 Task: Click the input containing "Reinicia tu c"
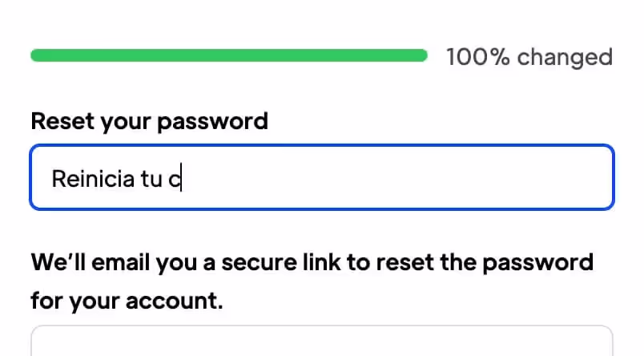click(x=320, y=178)
